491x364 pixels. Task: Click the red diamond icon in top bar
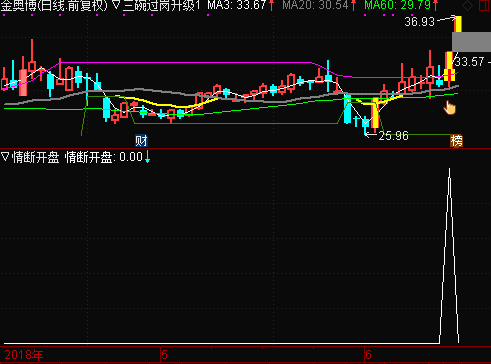click(x=468, y=5)
